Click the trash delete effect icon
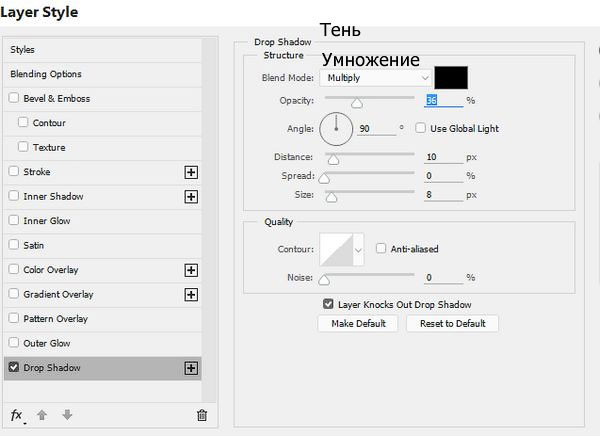The width and height of the screenshot is (600, 436). [202, 415]
